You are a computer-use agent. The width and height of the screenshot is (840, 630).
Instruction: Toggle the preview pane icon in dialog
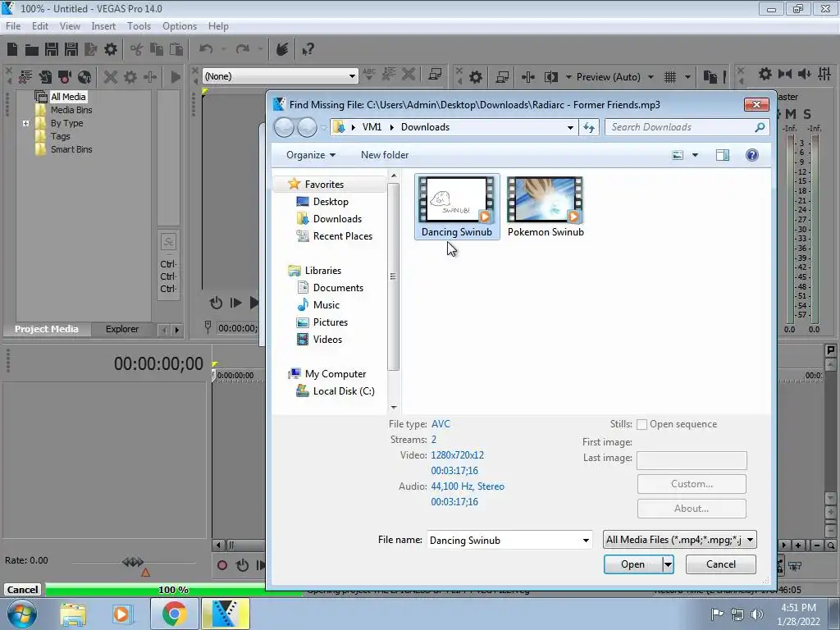pos(722,155)
